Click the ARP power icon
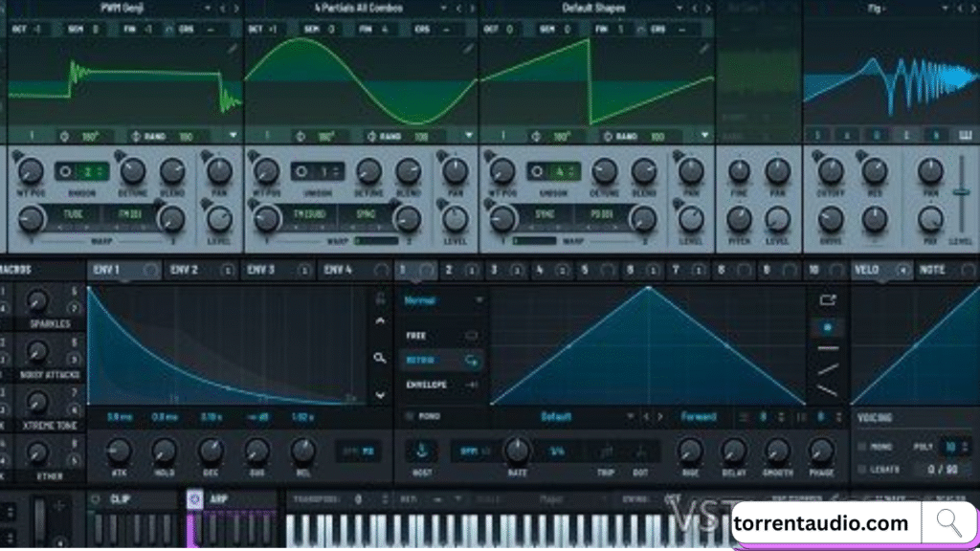 [194, 498]
